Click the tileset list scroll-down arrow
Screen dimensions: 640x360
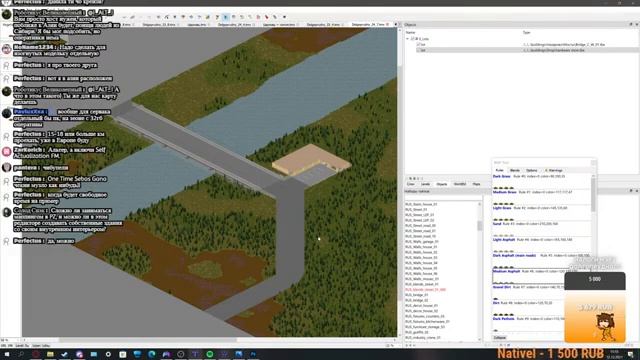point(480,339)
